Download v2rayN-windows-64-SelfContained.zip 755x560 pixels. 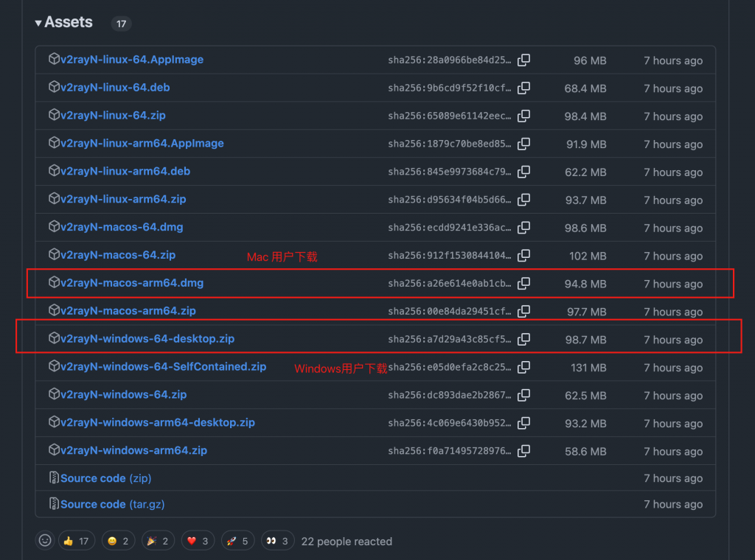click(x=163, y=367)
